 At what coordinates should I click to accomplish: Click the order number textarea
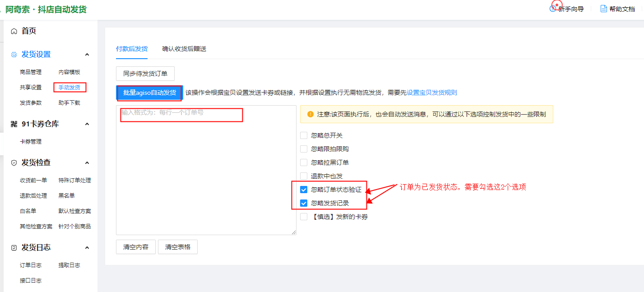[206, 170]
